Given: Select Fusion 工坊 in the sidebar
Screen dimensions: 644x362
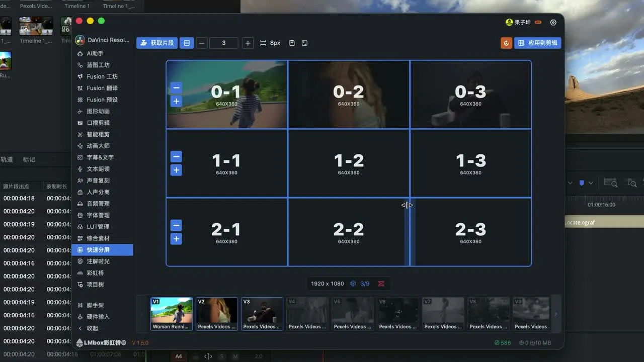Looking at the screenshot, I should pyautogui.click(x=103, y=76).
